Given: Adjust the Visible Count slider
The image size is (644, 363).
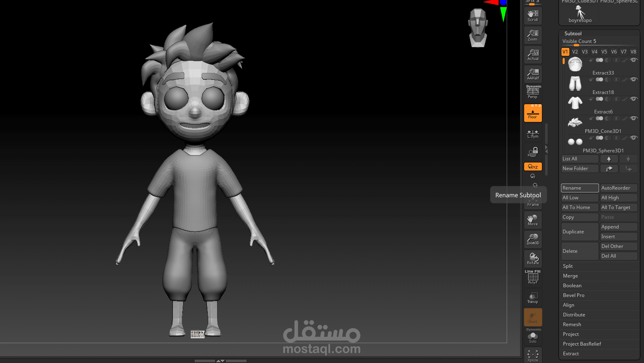Looking at the screenshot, I should click(x=599, y=42).
